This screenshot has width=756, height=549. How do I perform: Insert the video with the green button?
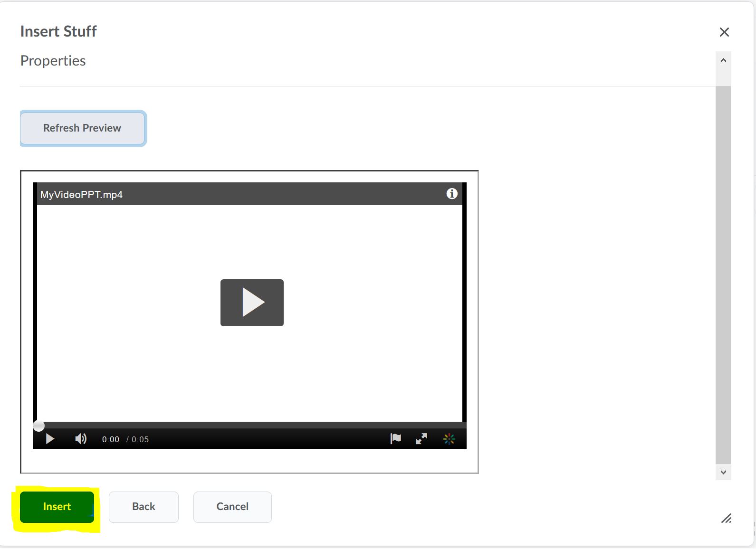tap(57, 507)
